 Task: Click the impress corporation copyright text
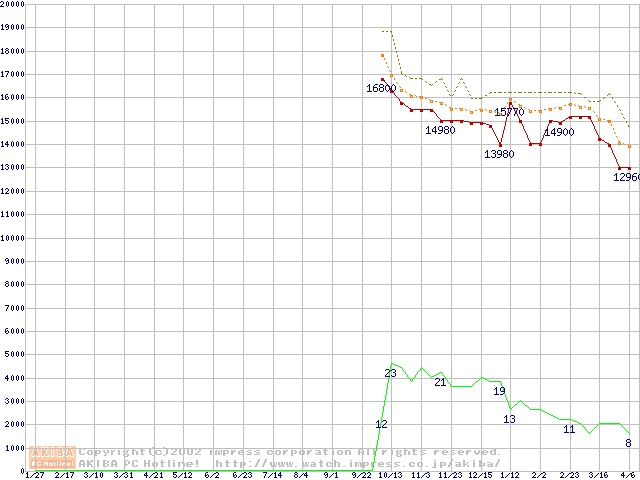[x=290, y=452]
